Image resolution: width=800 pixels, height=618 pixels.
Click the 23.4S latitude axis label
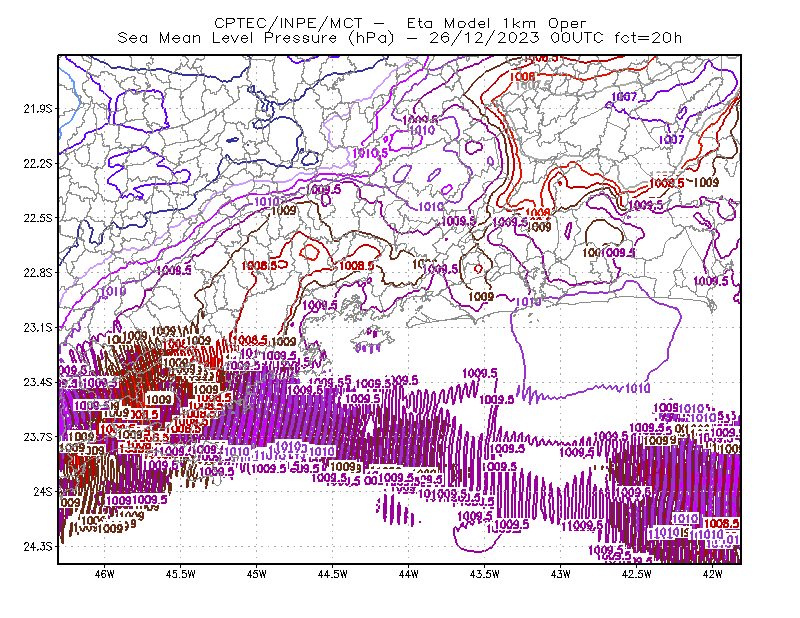click(x=37, y=382)
